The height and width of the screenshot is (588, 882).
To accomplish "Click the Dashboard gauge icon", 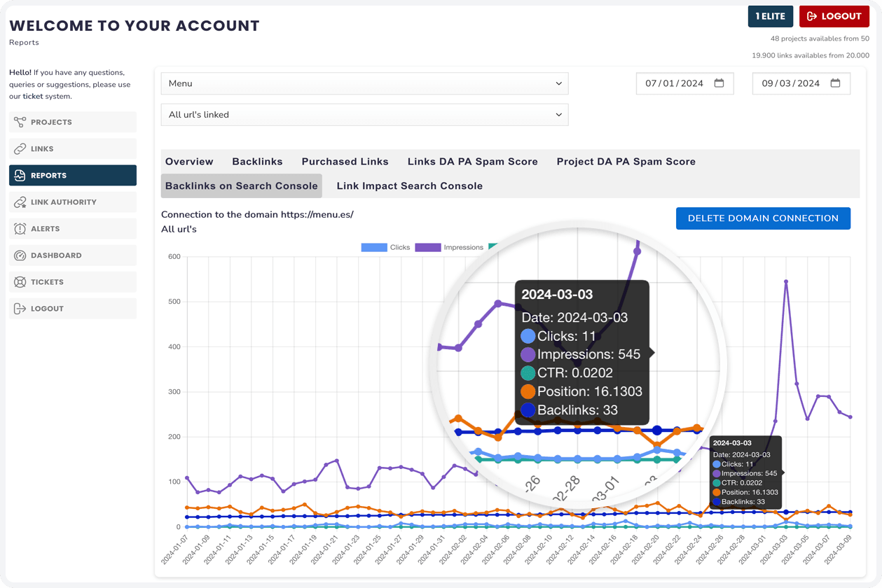I will [x=20, y=255].
